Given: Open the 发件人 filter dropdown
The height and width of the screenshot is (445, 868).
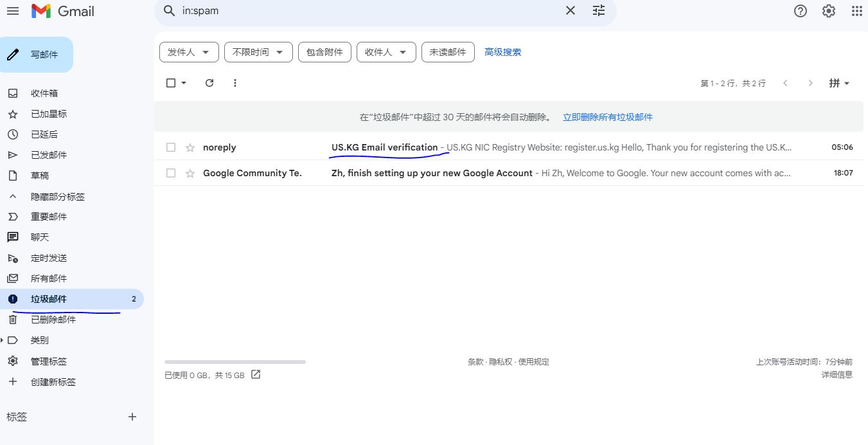Looking at the screenshot, I should coord(189,52).
